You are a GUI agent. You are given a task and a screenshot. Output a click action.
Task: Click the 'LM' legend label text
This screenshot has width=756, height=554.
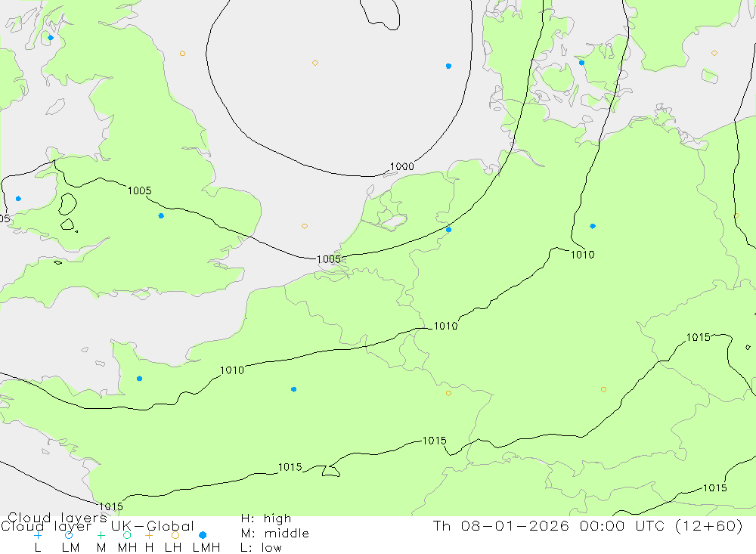point(70,548)
